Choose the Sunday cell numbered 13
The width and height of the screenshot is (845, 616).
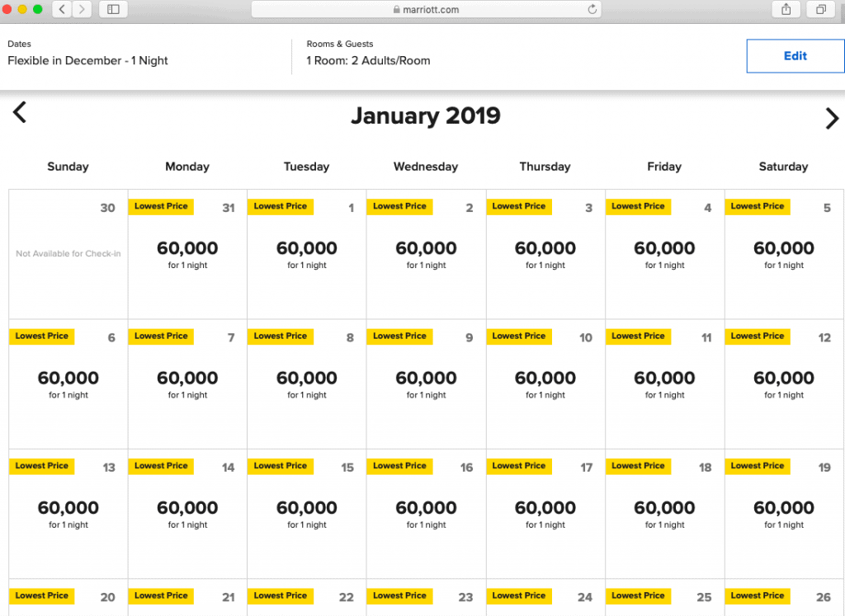[68, 514]
